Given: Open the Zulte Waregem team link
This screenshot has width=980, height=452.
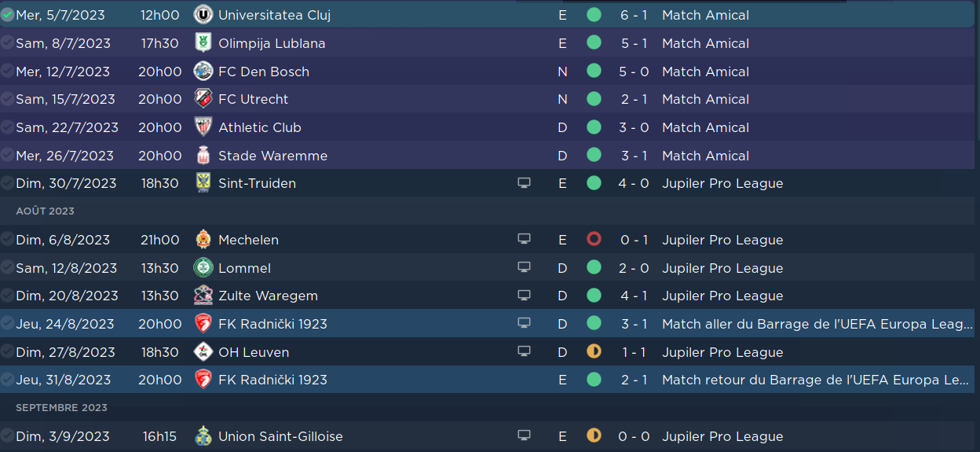Looking at the screenshot, I should (268, 296).
